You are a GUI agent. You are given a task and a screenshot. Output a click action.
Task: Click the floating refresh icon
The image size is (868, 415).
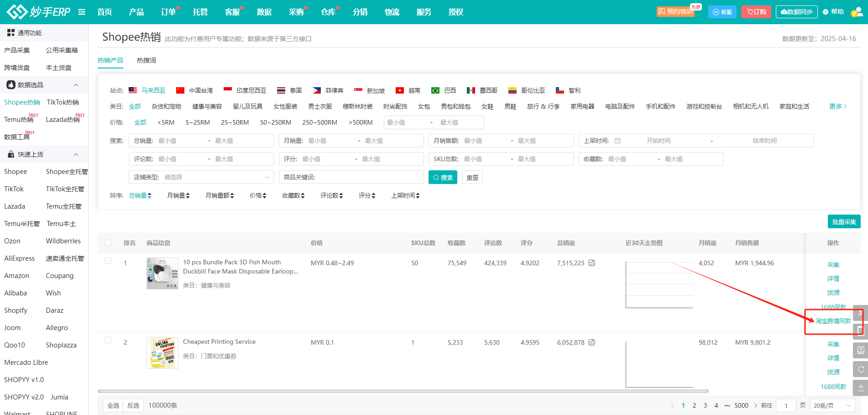click(861, 369)
